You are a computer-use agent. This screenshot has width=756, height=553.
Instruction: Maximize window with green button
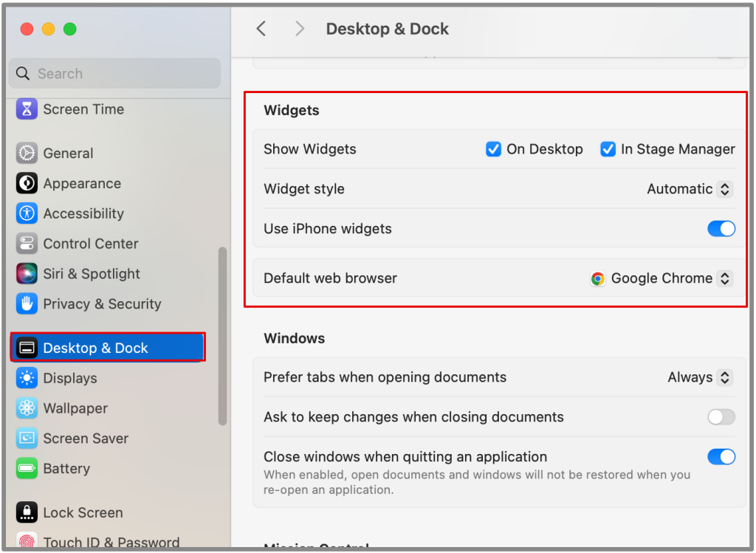pos(70,29)
